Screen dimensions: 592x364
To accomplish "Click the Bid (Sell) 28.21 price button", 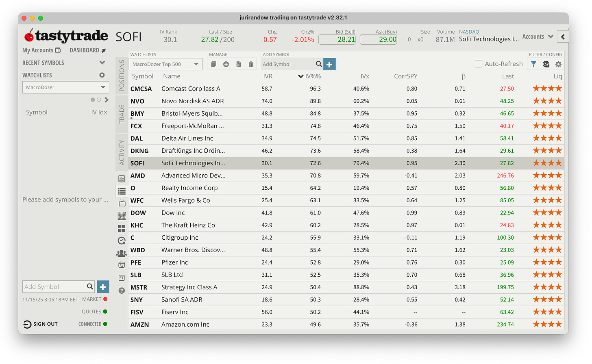I will pos(337,39).
